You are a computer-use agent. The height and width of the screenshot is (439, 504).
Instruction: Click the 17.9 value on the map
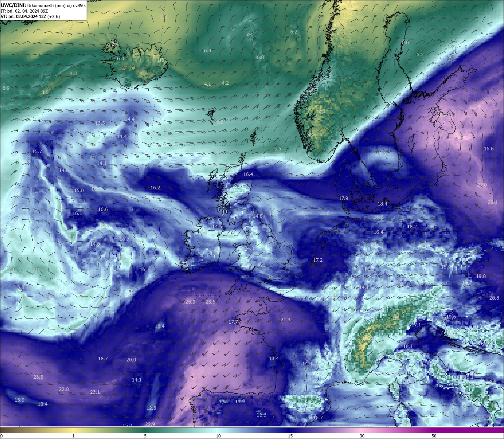pyautogui.click(x=343, y=198)
